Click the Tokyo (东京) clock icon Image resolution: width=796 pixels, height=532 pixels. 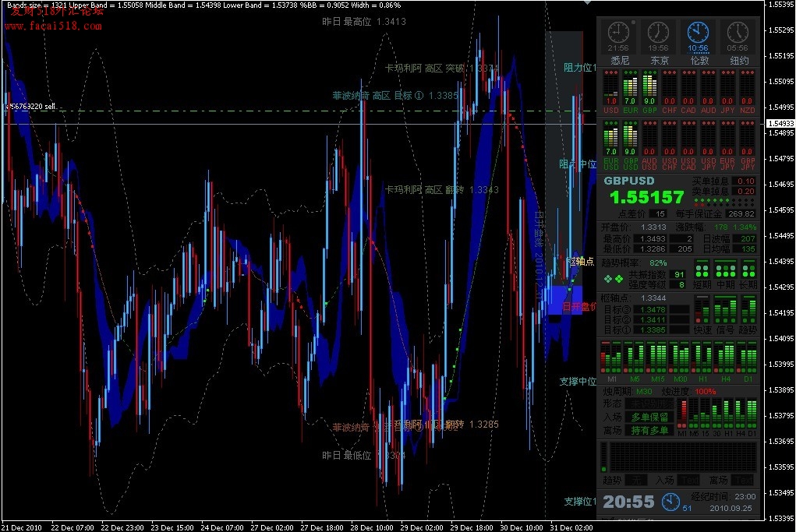(x=658, y=33)
